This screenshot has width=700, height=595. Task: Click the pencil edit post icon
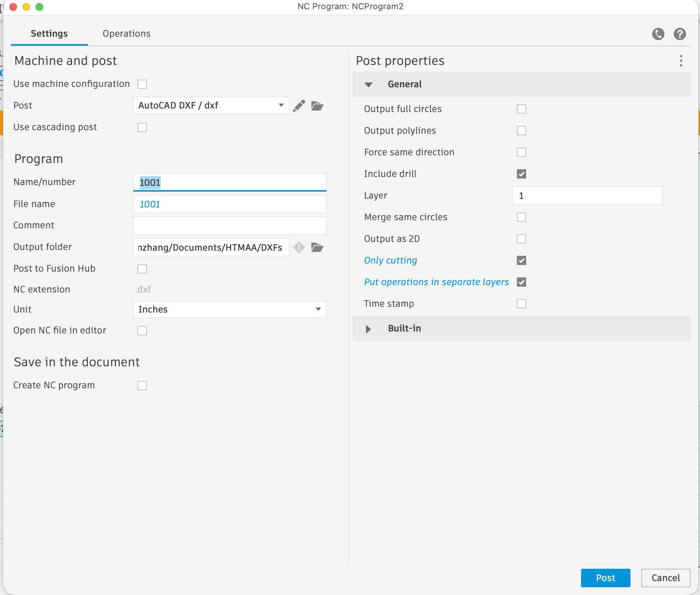pos(299,105)
